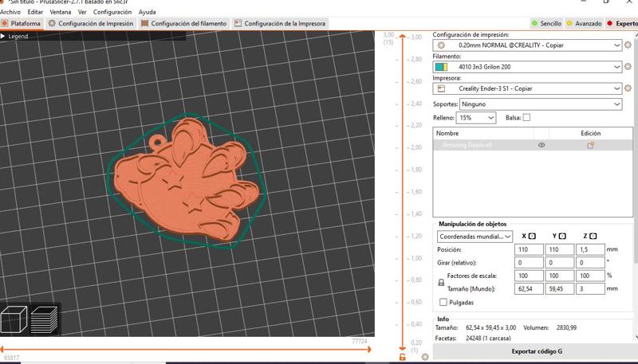Click the Edición column header
The width and height of the screenshot is (638, 364).
[591, 133]
